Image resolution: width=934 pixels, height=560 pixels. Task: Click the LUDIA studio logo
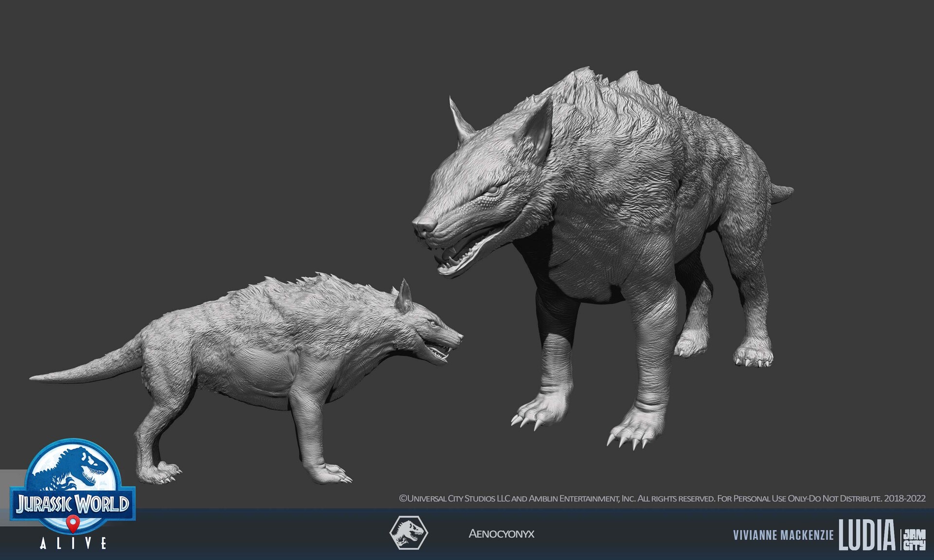click(867, 535)
